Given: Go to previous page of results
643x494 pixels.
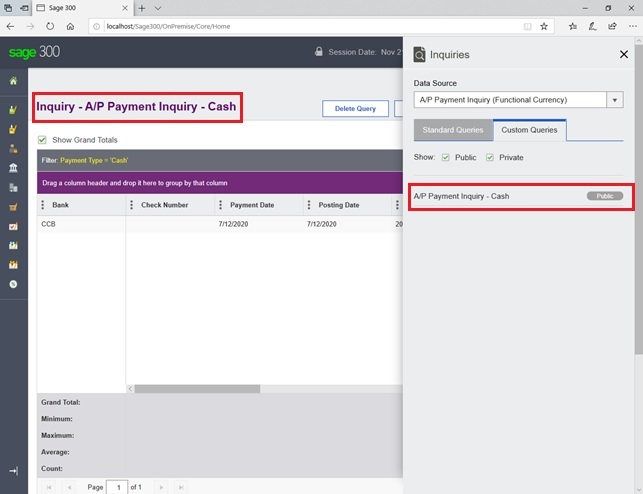Looking at the screenshot, I should [x=69, y=487].
